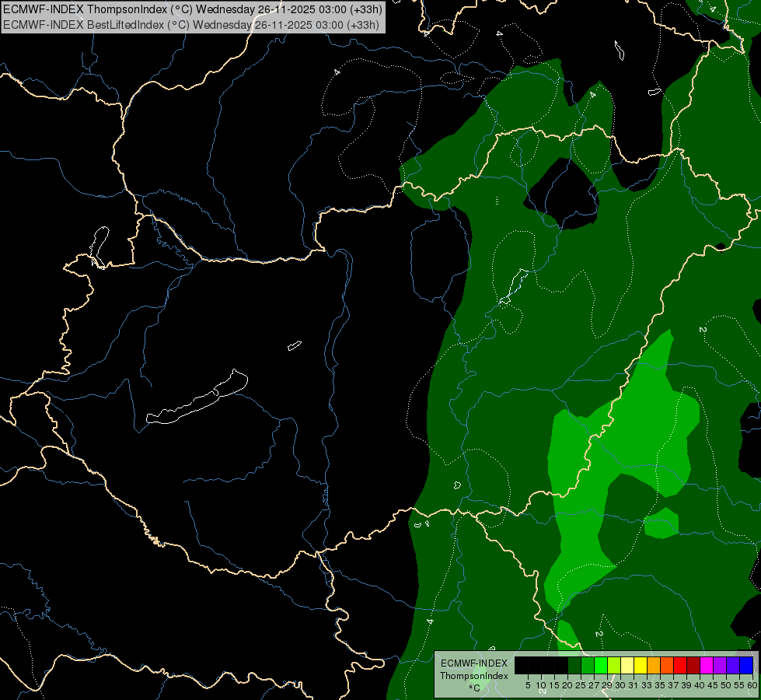Viewport: 761px width, 700px height.
Task: Pick the orange 33-35 legend swatch
Action: pyautogui.click(x=654, y=665)
